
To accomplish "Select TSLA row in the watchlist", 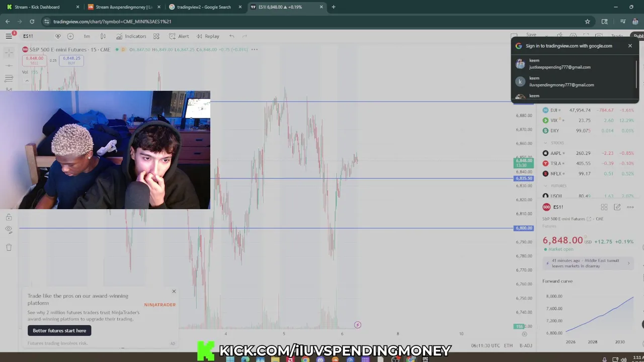I will click(x=588, y=163).
